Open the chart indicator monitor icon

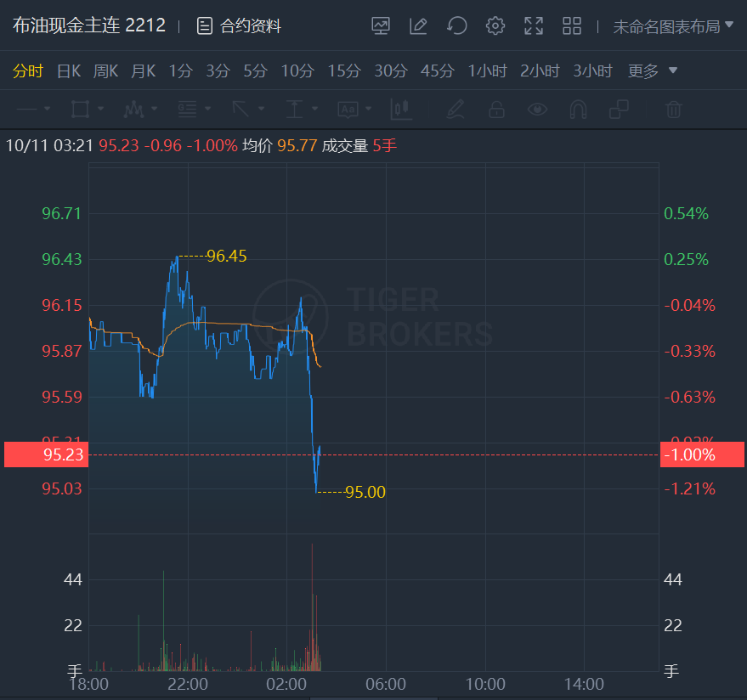pos(381,25)
